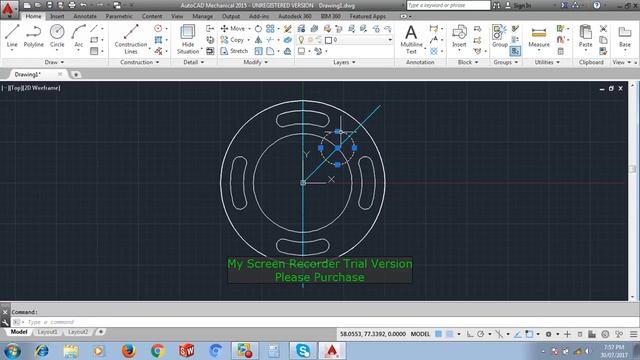The image size is (640, 360).
Task: Toggle snap mode in status bar
Action: pyautogui.click(x=449, y=334)
